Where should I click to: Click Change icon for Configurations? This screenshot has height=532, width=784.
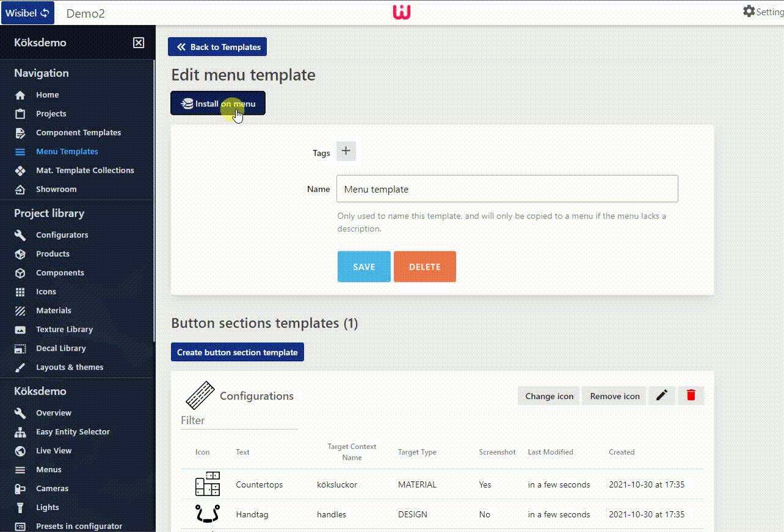(548, 395)
